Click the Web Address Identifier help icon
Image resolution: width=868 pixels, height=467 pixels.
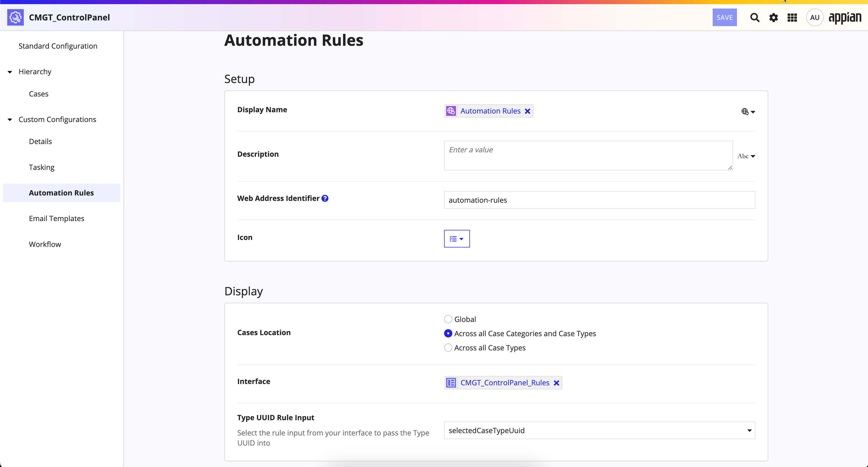325,198
